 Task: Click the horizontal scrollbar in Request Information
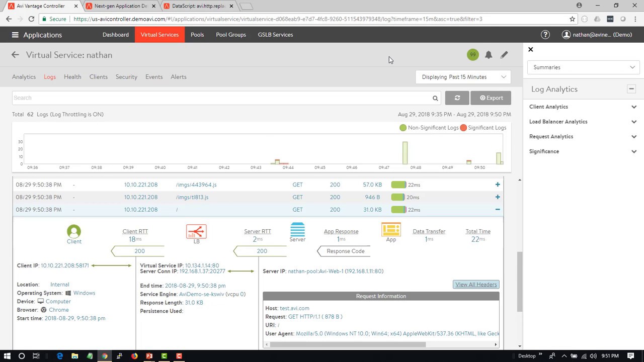348,344
